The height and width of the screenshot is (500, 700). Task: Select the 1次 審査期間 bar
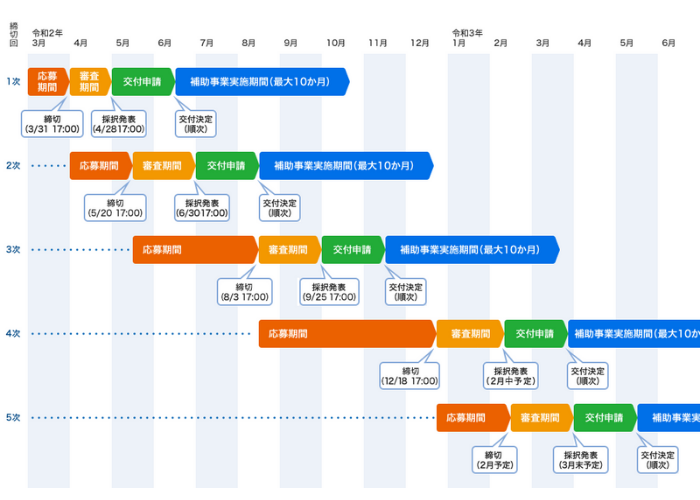(89, 81)
